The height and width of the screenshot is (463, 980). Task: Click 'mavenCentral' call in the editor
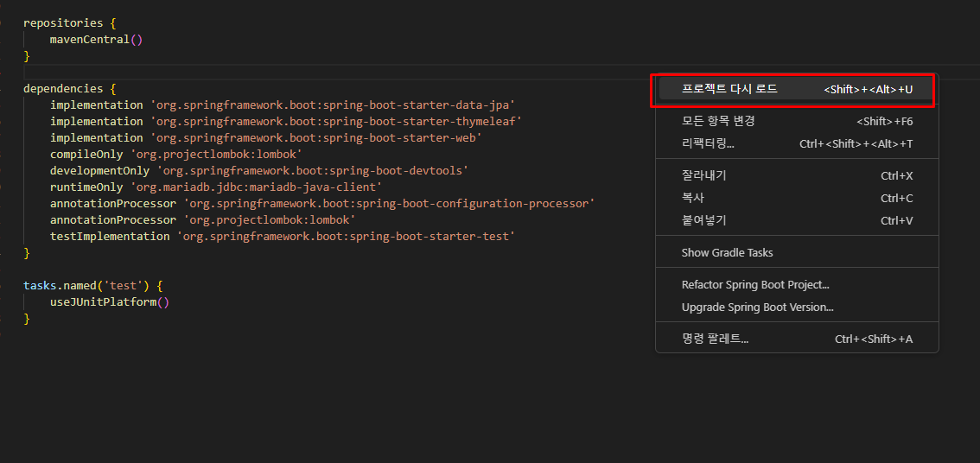point(89,40)
